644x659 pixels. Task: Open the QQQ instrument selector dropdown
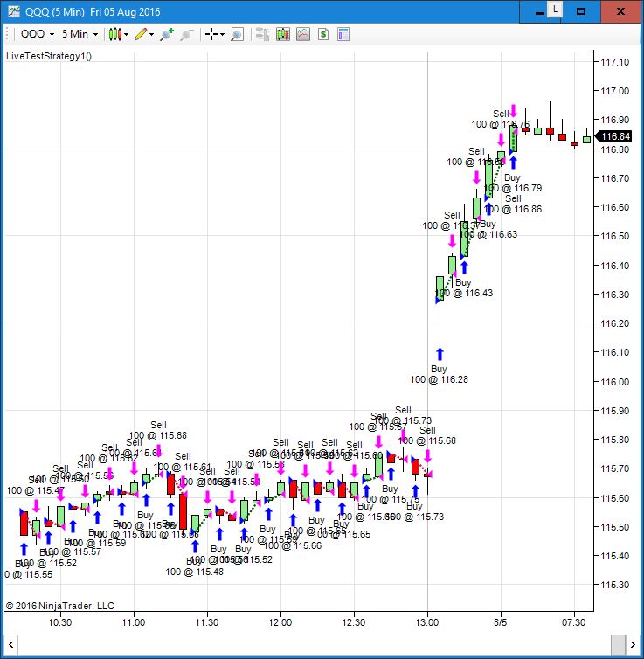point(38,34)
